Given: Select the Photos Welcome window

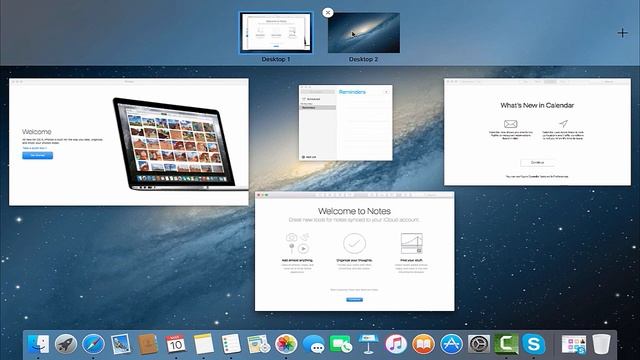Looking at the screenshot, I should pyautogui.click(x=129, y=142).
